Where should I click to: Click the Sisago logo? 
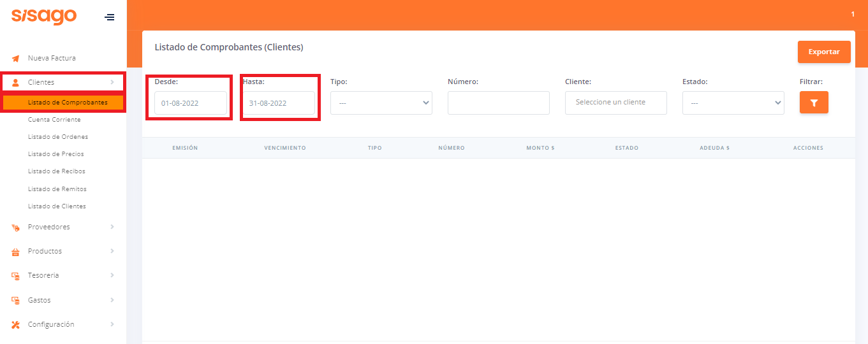click(x=44, y=17)
